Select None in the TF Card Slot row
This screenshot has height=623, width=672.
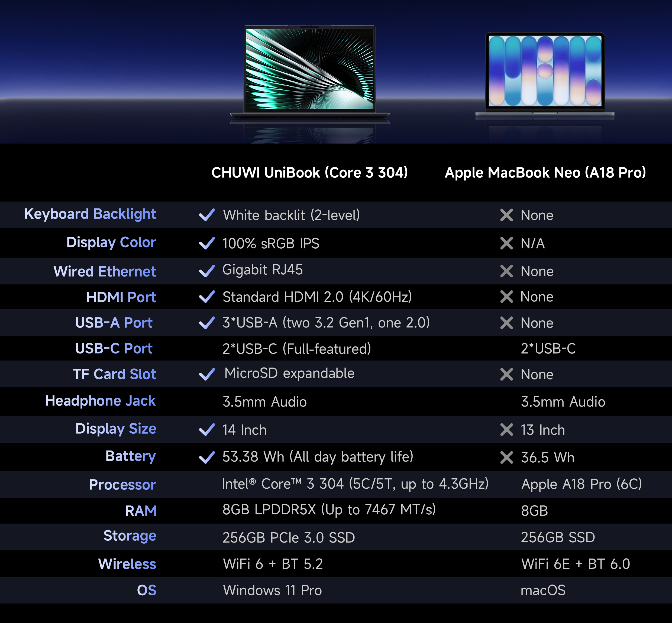pyautogui.click(x=537, y=374)
